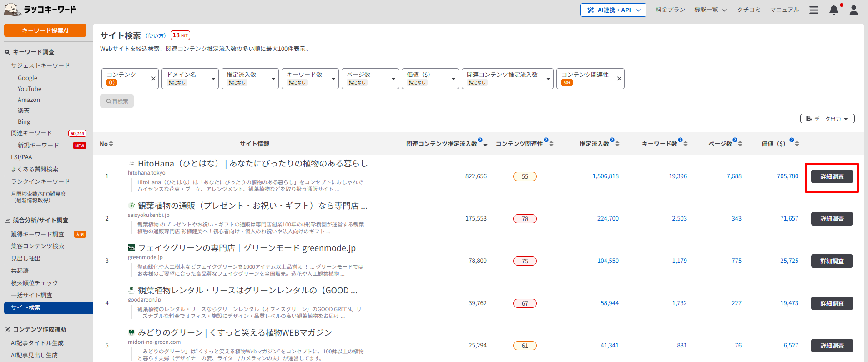Viewport: 868px width, 362px height.
Task: Sort by 関連コンテンツ推定流入数 descending arrow
Action: point(485,145)
